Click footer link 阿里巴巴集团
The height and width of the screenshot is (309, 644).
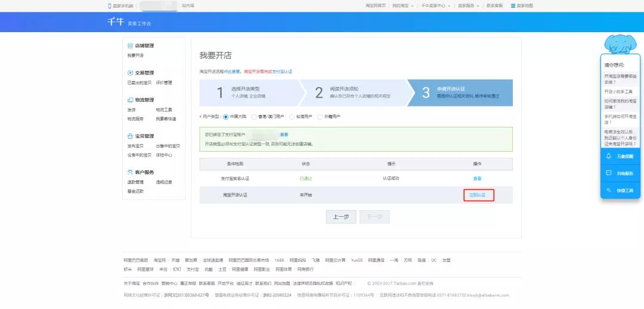click(136, 260)
